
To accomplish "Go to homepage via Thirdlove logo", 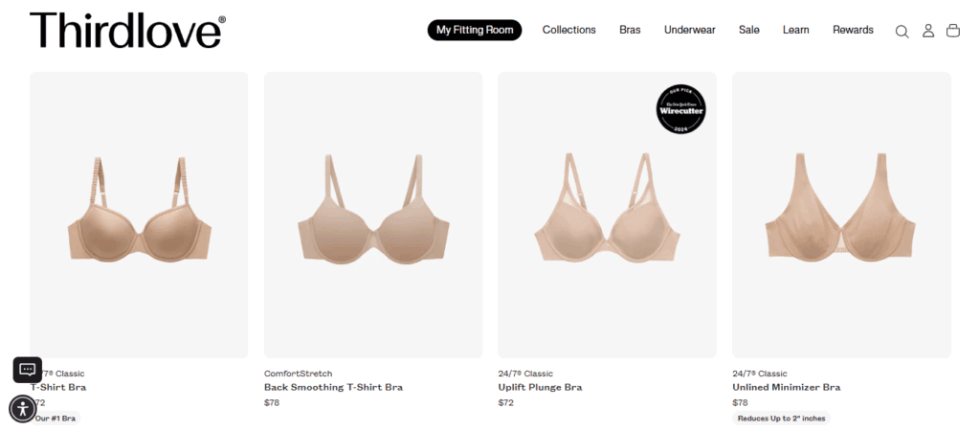I will click(127, 31).
